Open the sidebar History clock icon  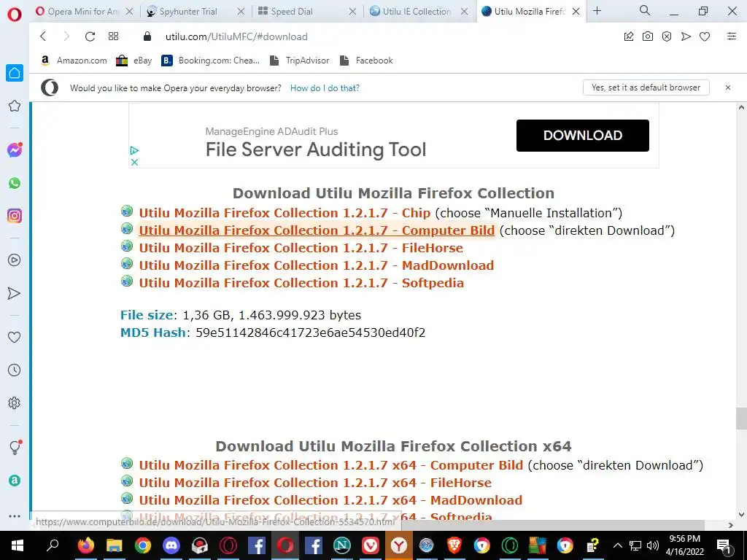(x=15, y=370)
